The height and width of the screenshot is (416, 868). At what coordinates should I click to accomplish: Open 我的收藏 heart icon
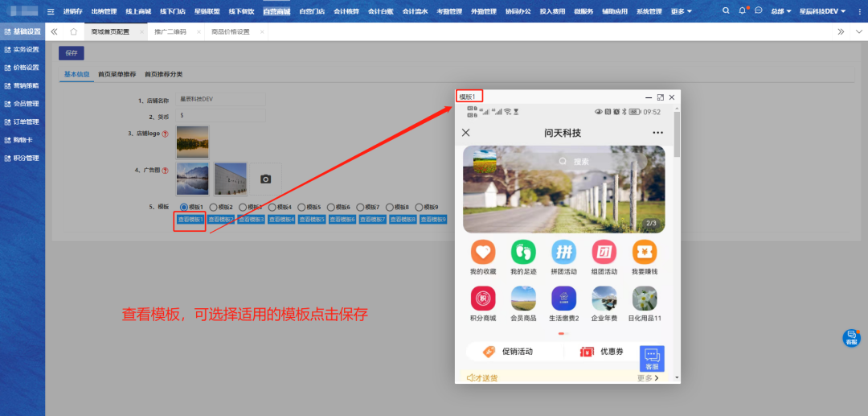point(483,253)
